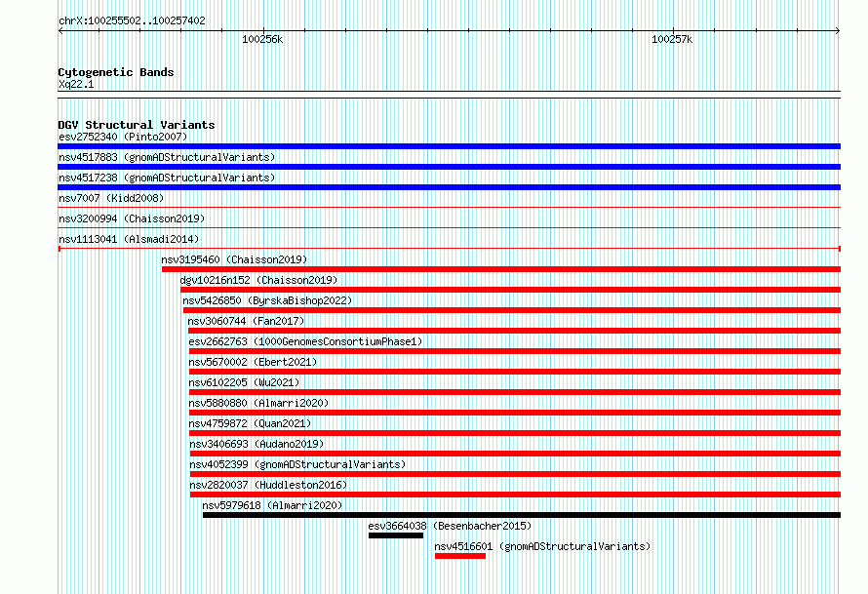Click the black bar under nsv5979618

(522, 515)
